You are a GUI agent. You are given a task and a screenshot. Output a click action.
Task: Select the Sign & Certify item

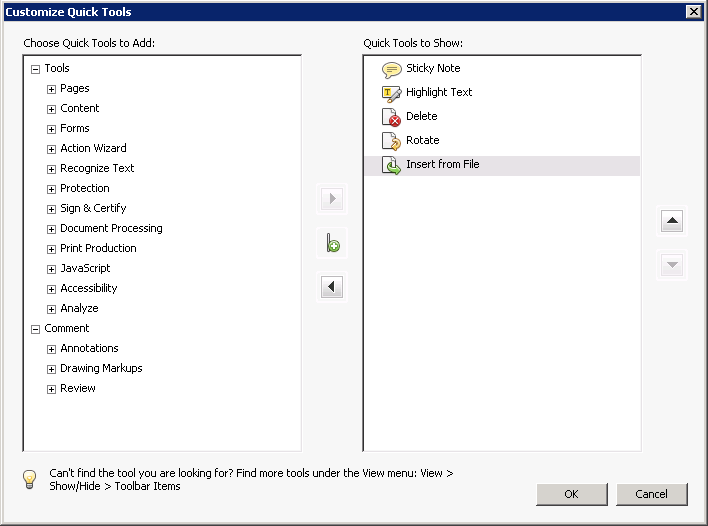click(93, 208)
